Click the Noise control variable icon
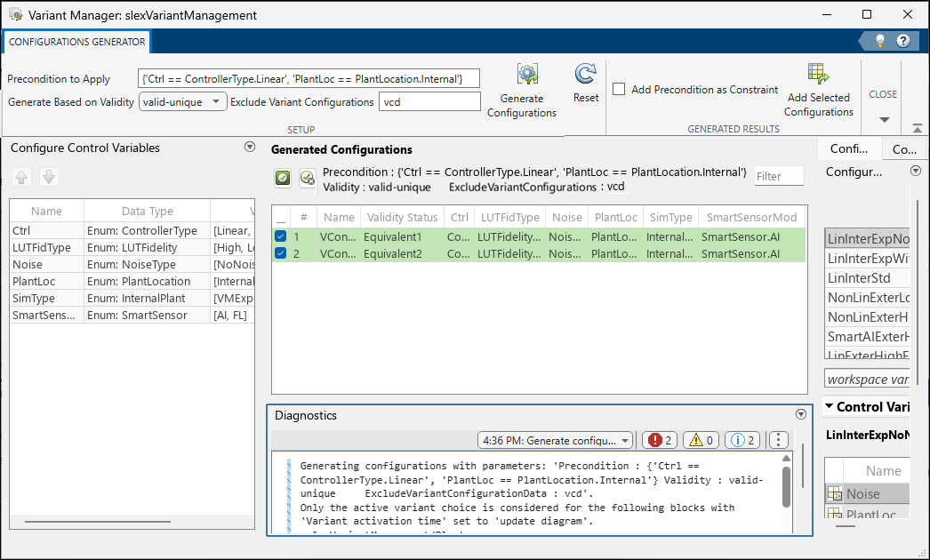Viewport: 930px width, 560px height. coord(835,493)
